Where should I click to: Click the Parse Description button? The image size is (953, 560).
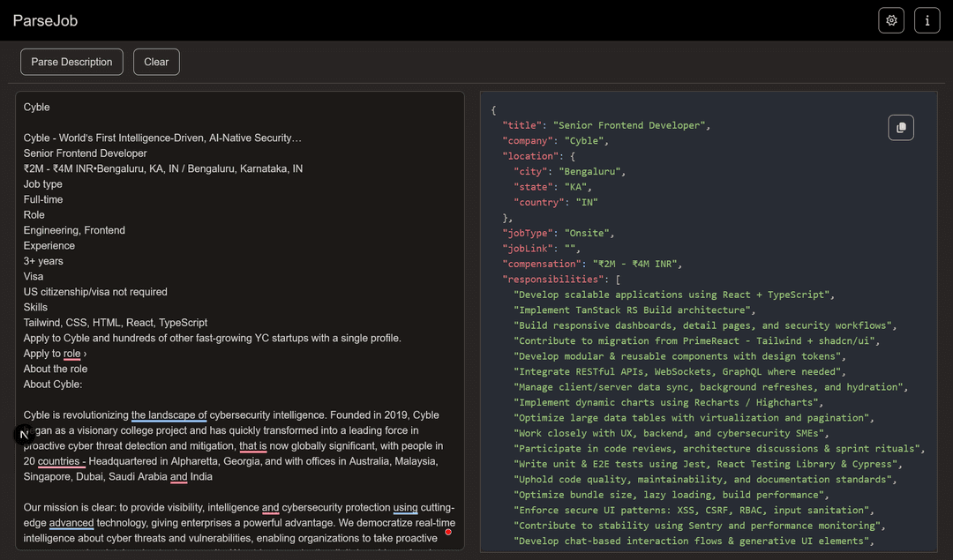[71, 62]
